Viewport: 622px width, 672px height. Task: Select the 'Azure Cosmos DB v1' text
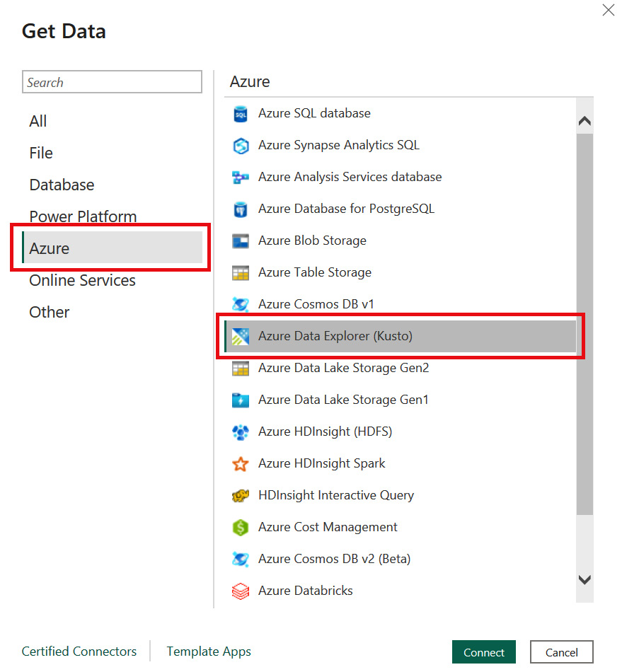pos(316,304)
